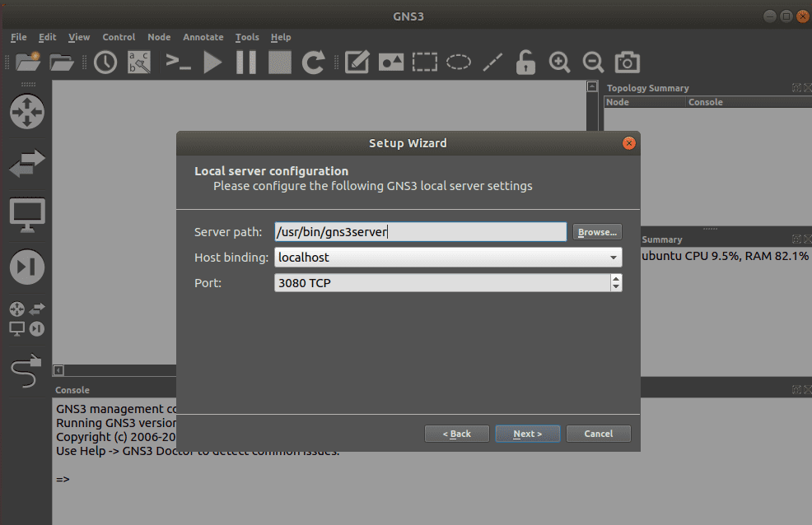Click the canvas horizontal scroll left arrow
Image resolution: width=812 pixels, height=525 pixels.
(x=58, y=369)
